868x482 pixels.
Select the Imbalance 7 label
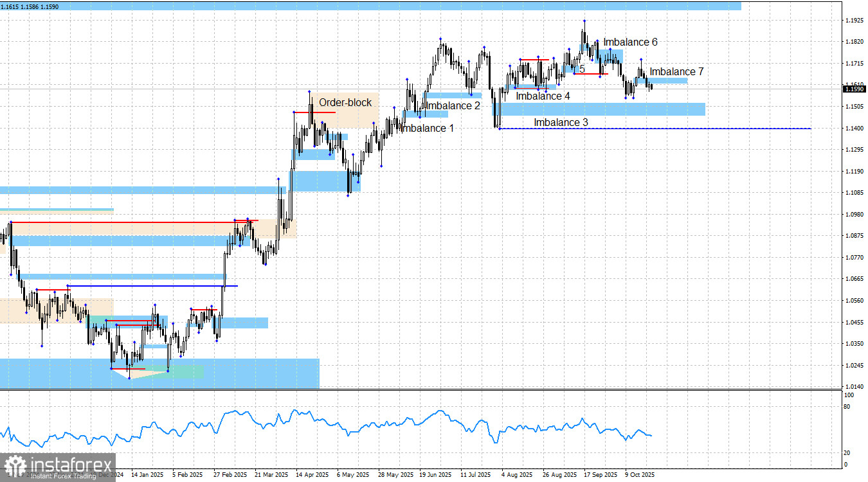point(676,71)
